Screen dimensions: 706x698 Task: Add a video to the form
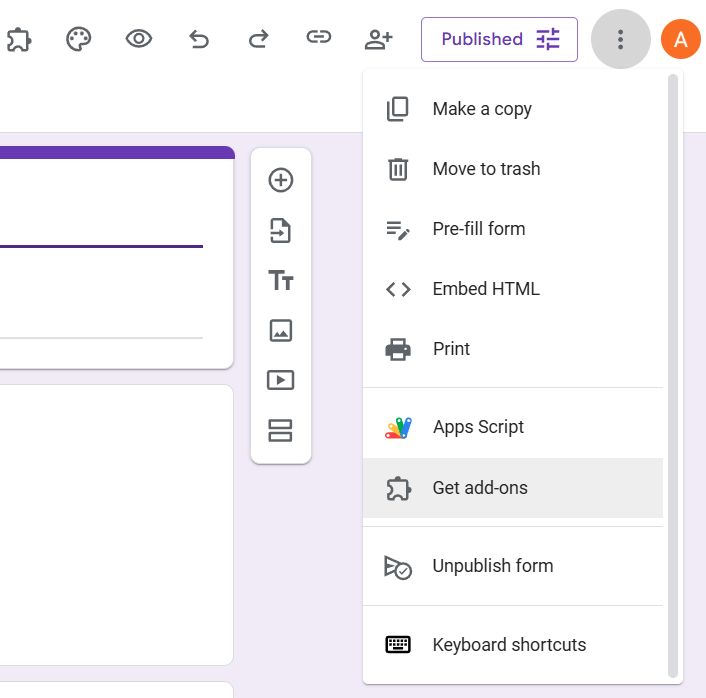click(x=281, y=380)
